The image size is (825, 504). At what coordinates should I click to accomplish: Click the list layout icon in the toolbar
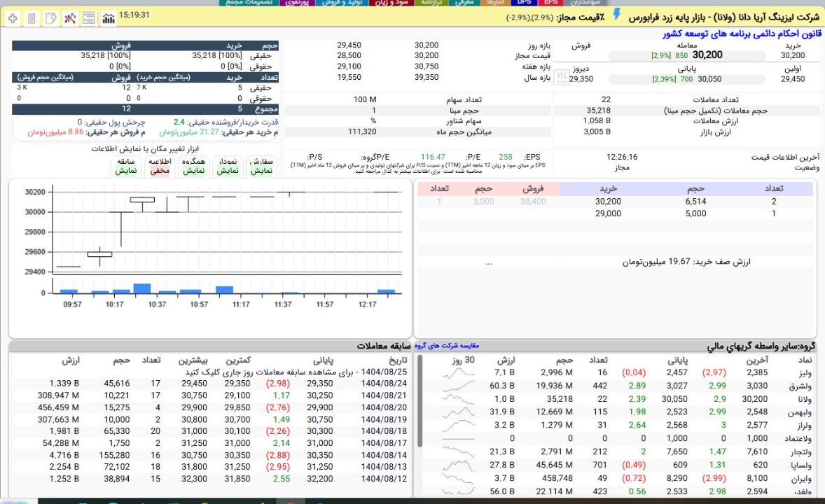click(x=90, y=16)
